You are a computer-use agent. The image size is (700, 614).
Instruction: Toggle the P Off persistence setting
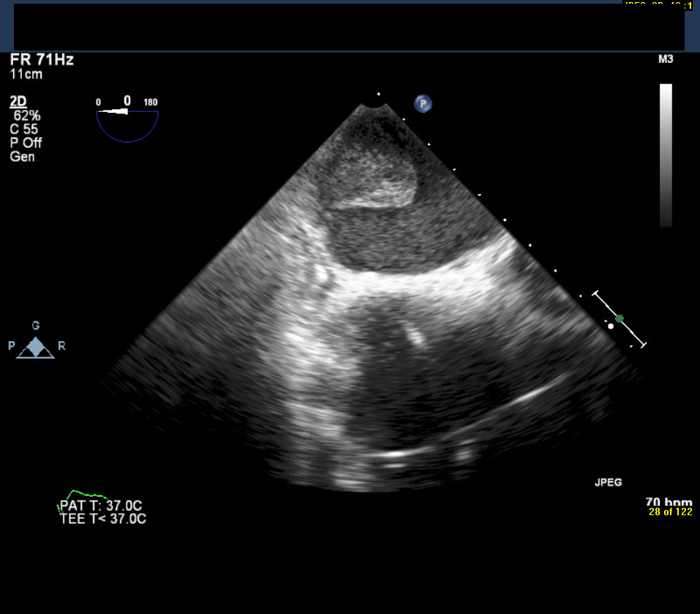click(26, 143)
